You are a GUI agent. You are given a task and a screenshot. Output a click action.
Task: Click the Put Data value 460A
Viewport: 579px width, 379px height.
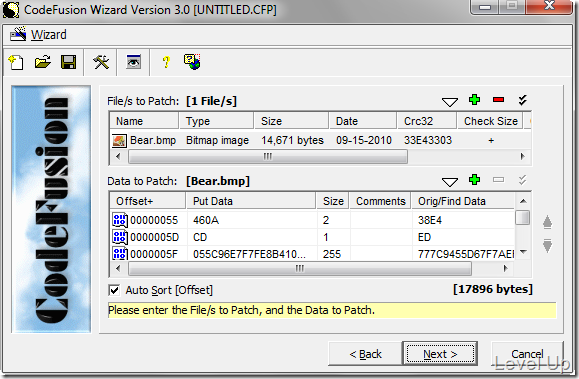pos(206,221)
